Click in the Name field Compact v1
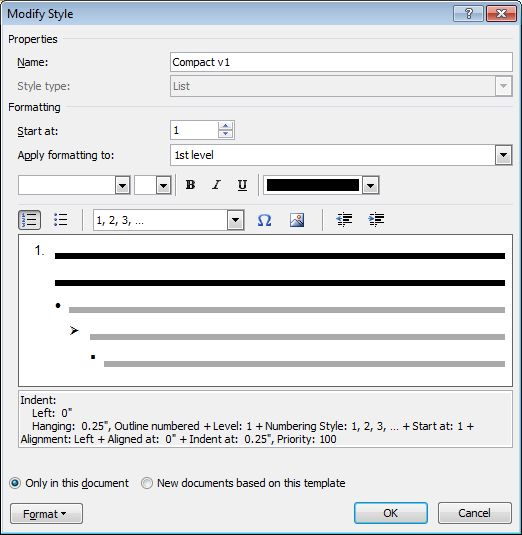522x535 pixels. click(x=341, y=62)
